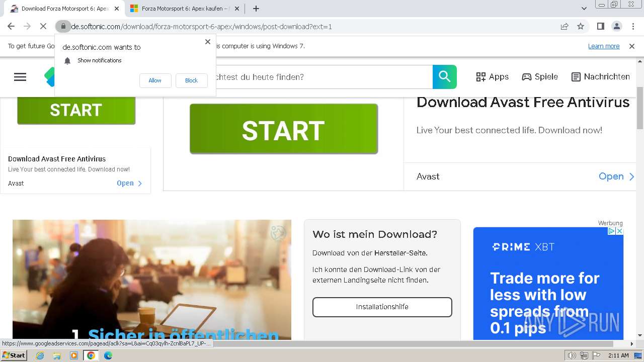
Task: Select Chrome in the taskbar
Action: coord(91,355)
